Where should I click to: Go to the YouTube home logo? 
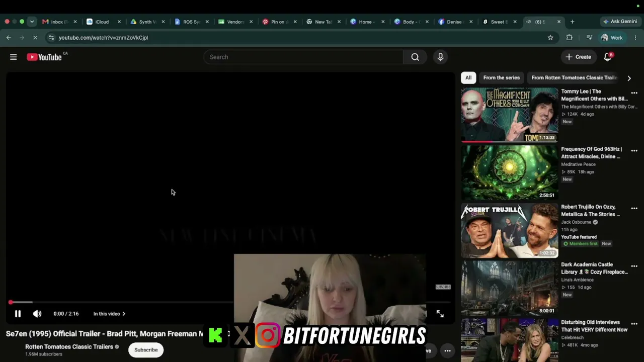(44, 57)
